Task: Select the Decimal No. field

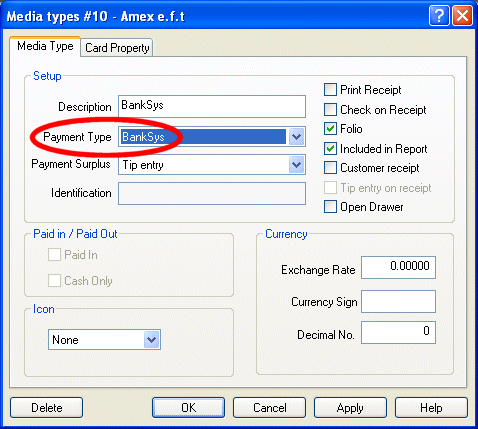Action: click(x=398, y=332)
